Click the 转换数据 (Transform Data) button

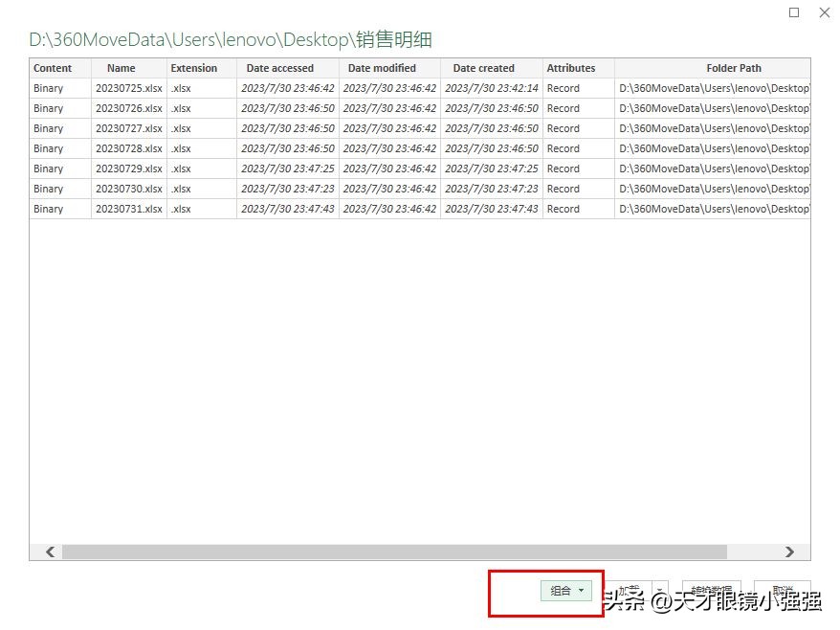[x=711, y=591]
